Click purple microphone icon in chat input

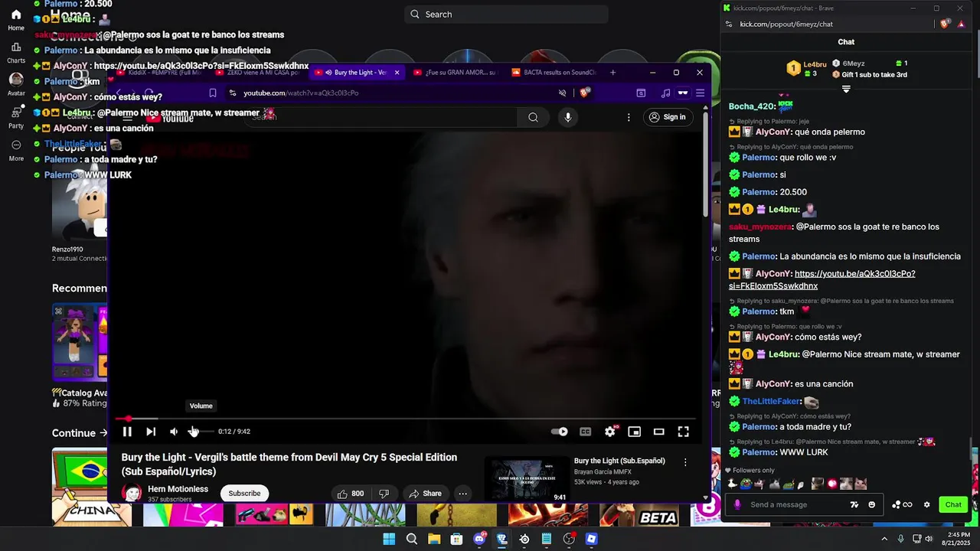(x=737, y=504)
